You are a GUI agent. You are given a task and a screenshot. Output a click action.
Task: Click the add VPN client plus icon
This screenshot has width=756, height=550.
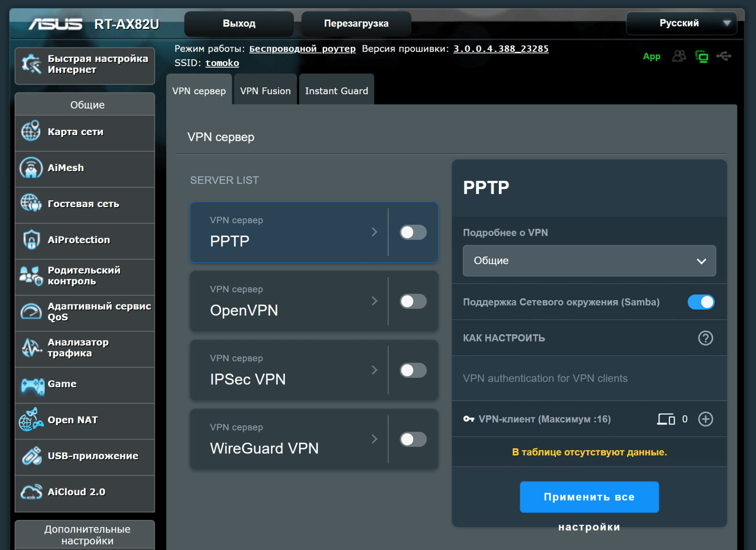(705, 419)
